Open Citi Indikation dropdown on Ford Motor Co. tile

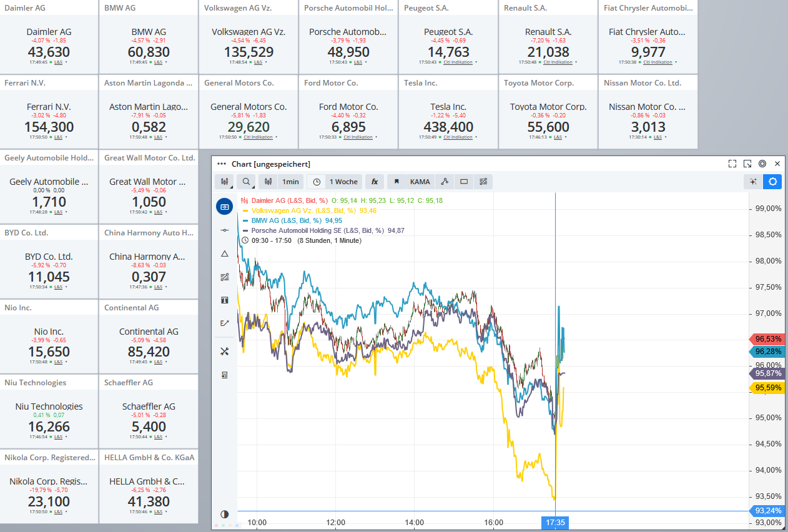376,137
